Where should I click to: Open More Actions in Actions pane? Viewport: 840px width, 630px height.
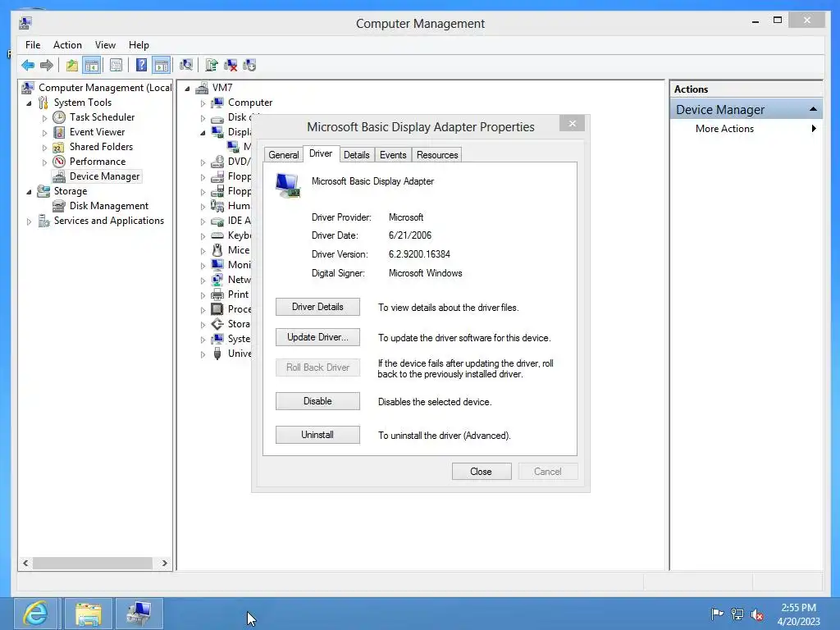746,129
